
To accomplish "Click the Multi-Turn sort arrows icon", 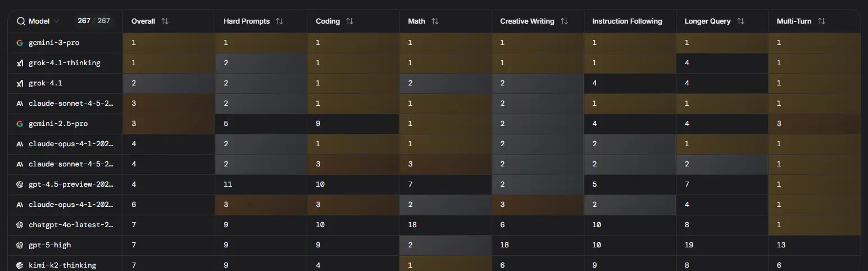I will (x=821, y=21).
